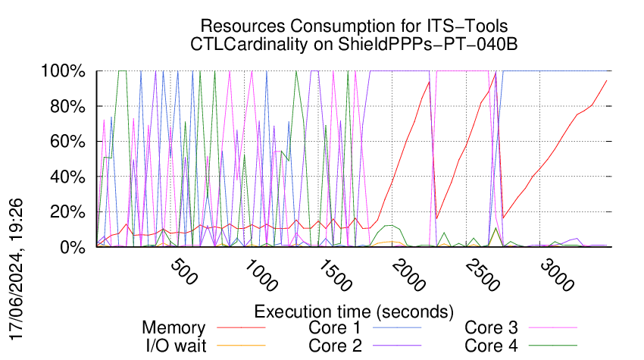Click the 2500 x-axis tick label
Screen dimensions: 644x360
point(483,275)
